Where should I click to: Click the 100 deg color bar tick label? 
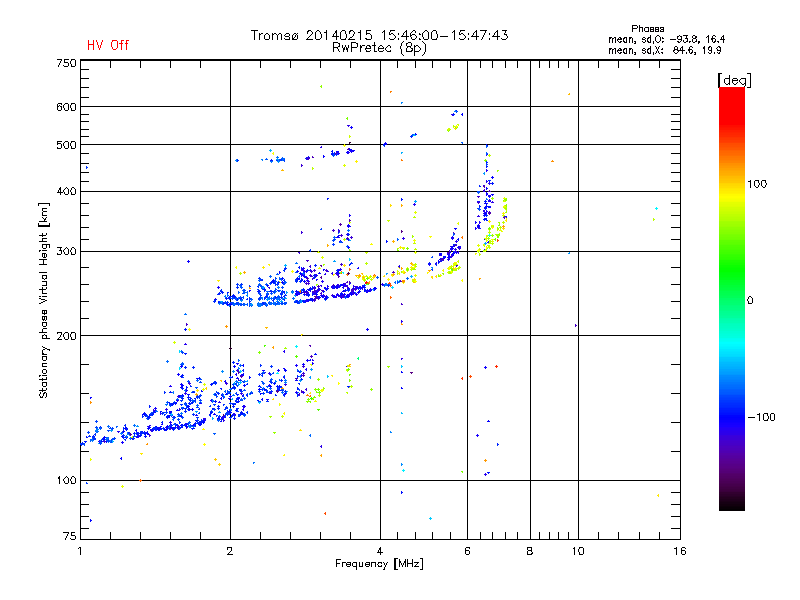[x=757, y=184]
